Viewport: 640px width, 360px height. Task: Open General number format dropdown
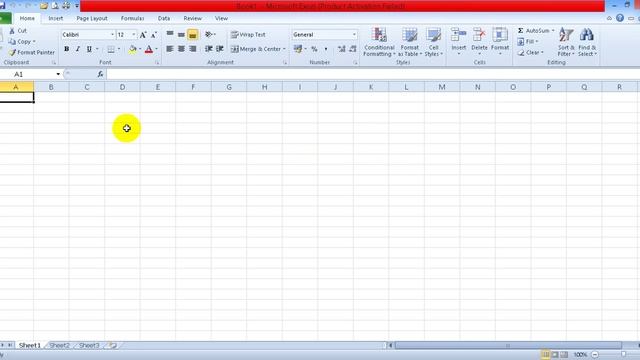354,35
